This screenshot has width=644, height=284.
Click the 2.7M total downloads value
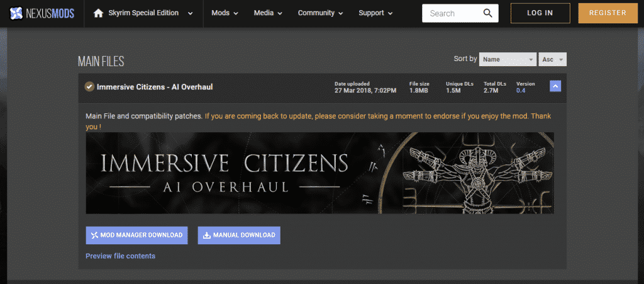point(491,91)
